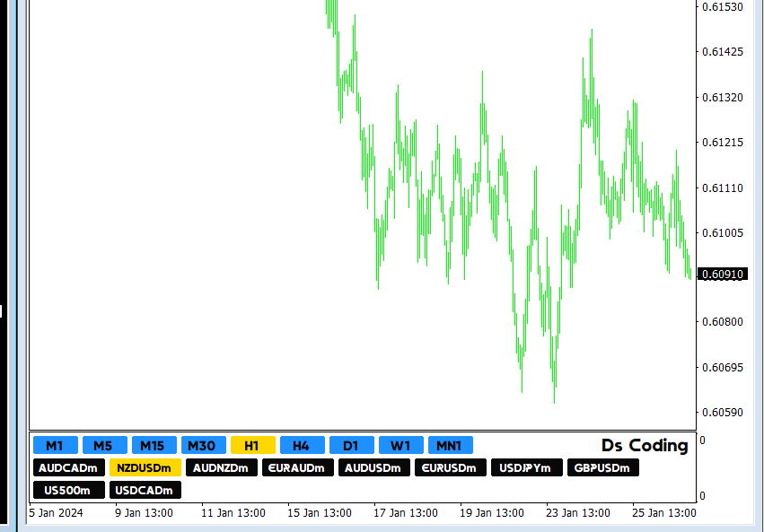Image resolution: width=764 pixels, height=532 pixels.
Task: Click the 0.60695 price scale value
Action: (x=723, y=367)
